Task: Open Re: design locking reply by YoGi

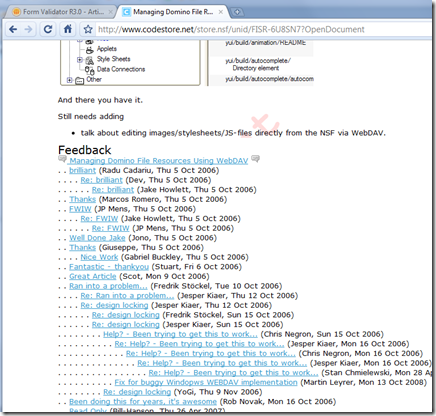Action: pos(137,392)
